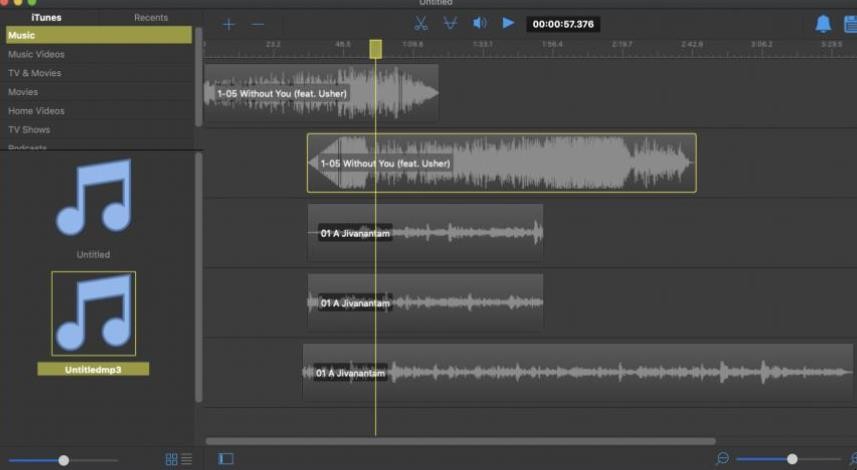Select the first 01 A Jivanantam clip

pos(425,233)
